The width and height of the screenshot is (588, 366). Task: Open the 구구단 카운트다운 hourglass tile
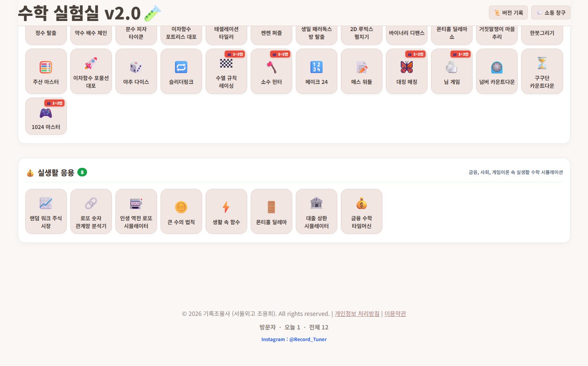[542, 71]
